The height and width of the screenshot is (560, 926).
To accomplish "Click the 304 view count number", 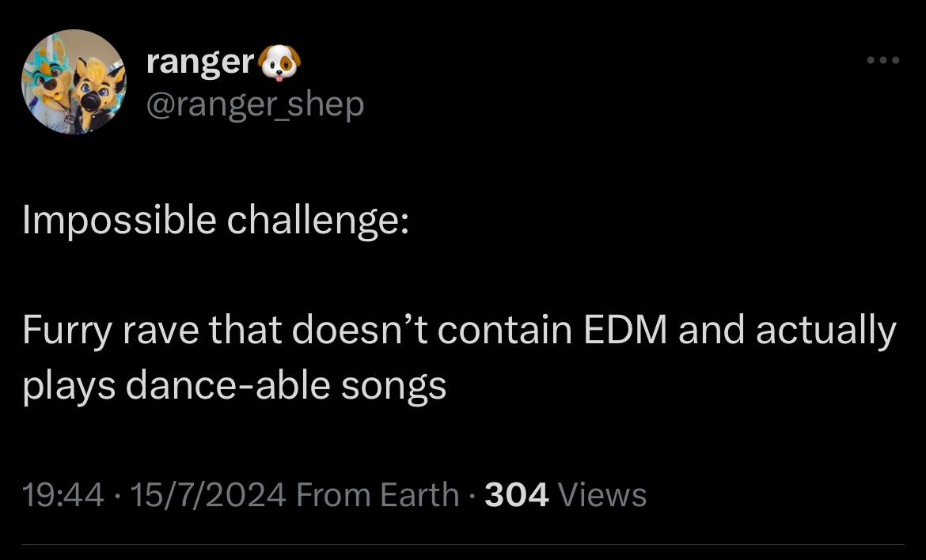I will click(516, 495).
